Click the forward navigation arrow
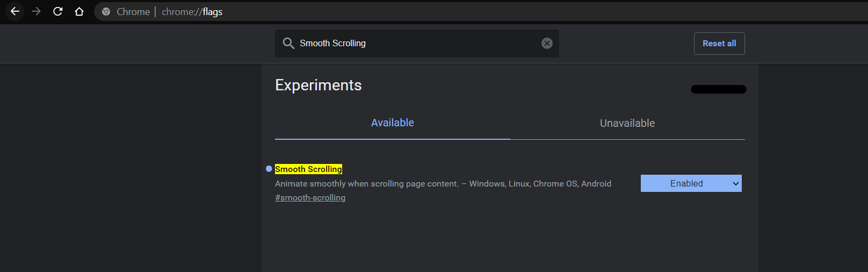Viewport: 868px width, 272px height. click(37, 11)
